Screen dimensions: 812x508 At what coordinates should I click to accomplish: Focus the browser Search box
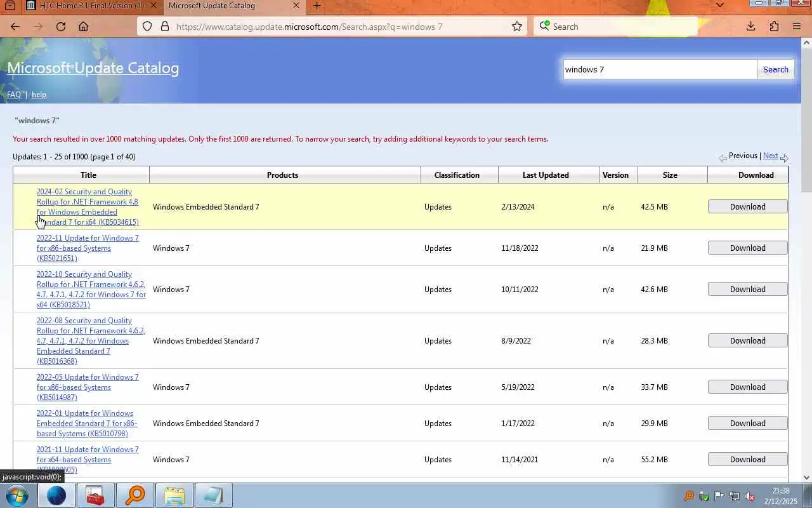(x=615, y=27)
